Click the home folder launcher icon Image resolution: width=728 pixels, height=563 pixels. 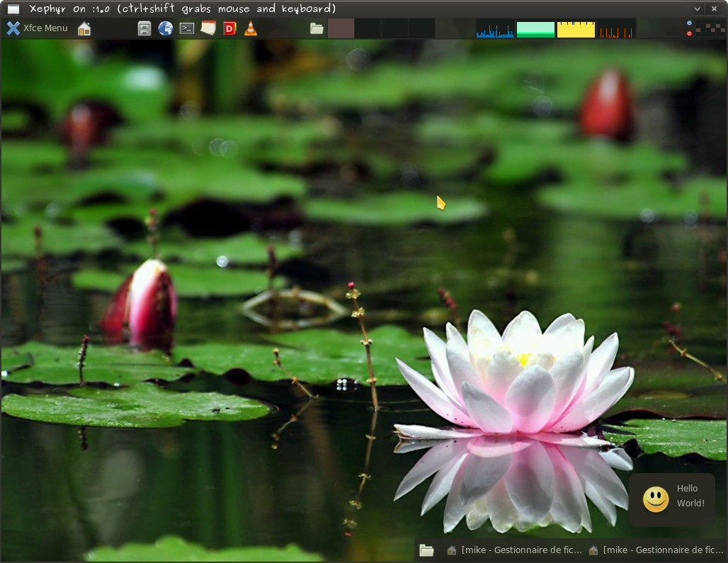84,28
